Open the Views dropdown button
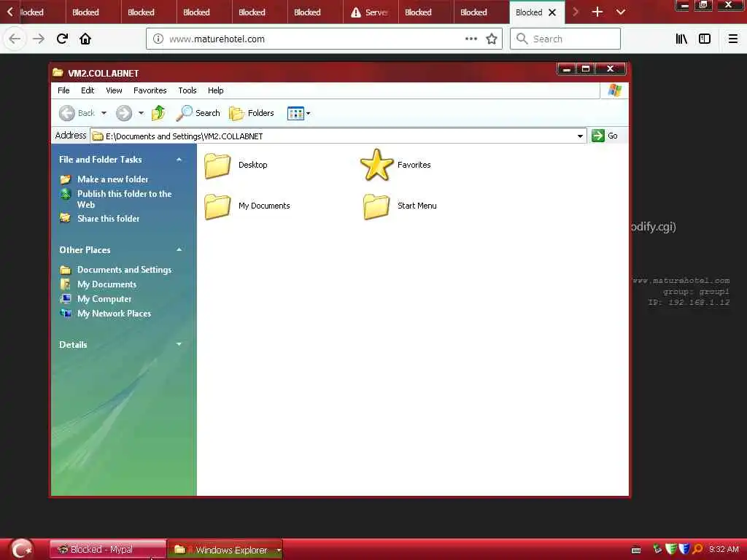 [298, 113]
